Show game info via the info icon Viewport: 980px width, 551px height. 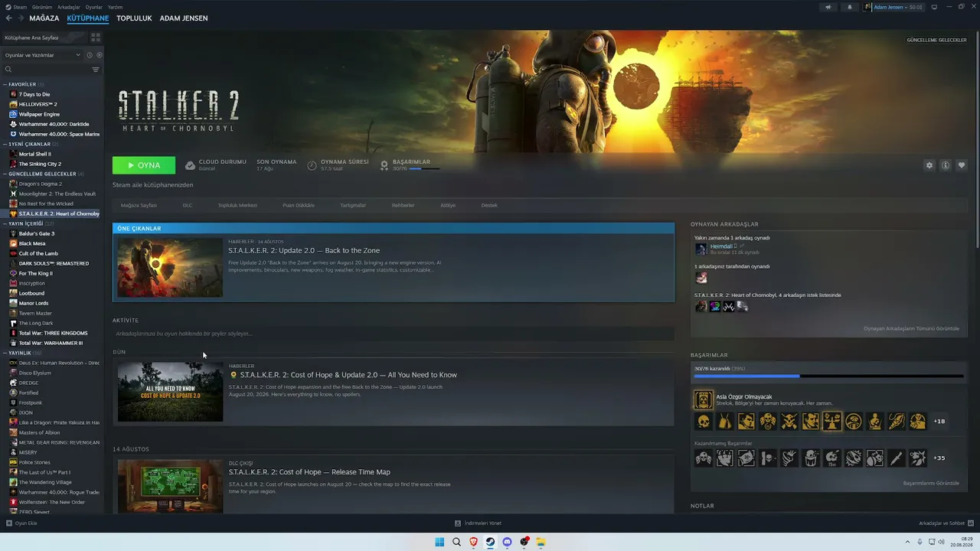[946, 165]
